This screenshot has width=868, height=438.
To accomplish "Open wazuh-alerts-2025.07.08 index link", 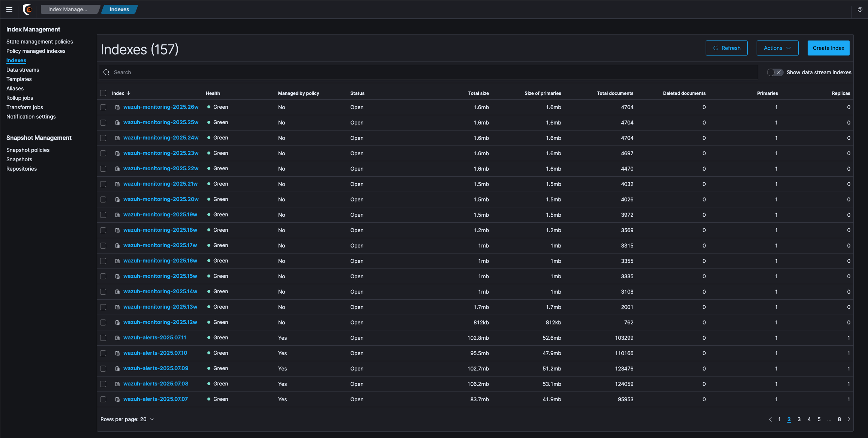I will (156, 384).
